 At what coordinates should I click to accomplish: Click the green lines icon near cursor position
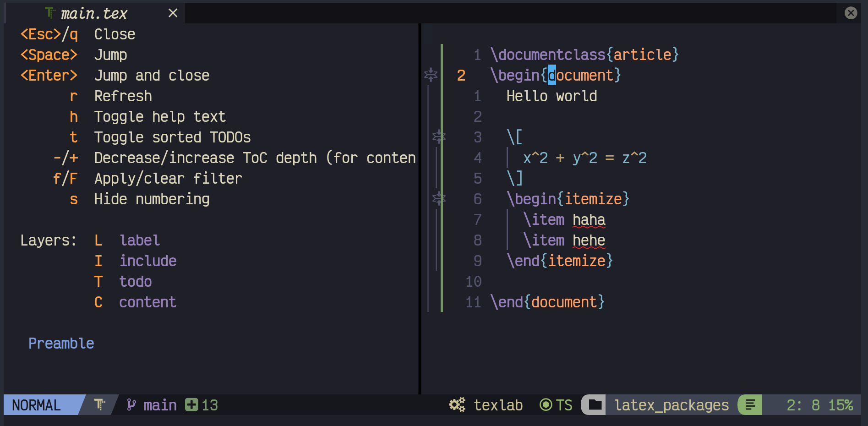click(750, 404)
